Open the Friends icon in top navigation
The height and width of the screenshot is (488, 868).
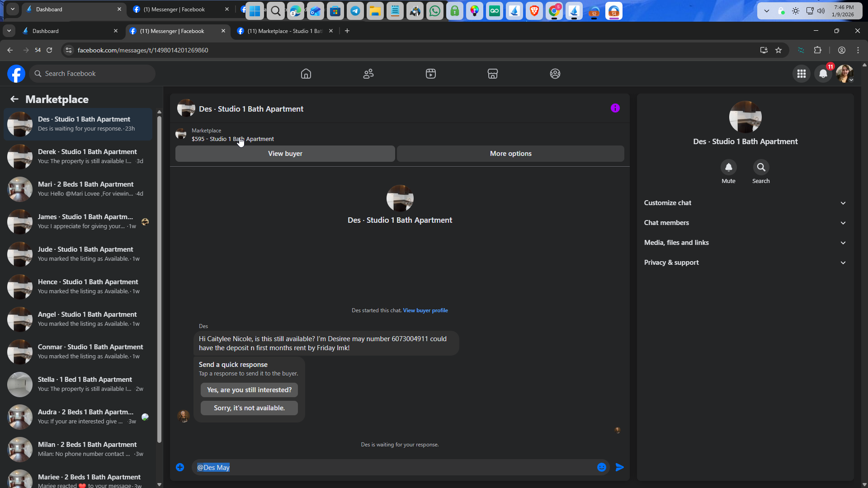[368, 74]
